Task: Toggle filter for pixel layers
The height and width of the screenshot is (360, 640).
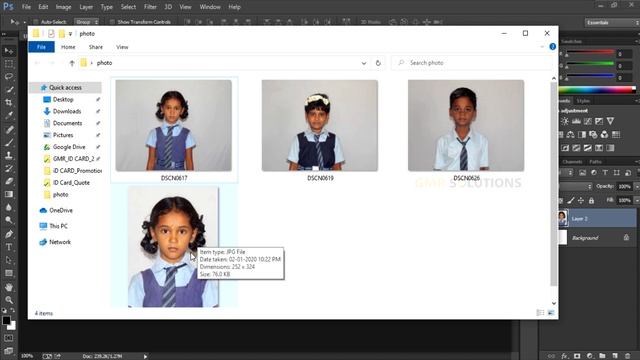Action: pos(582,173)
